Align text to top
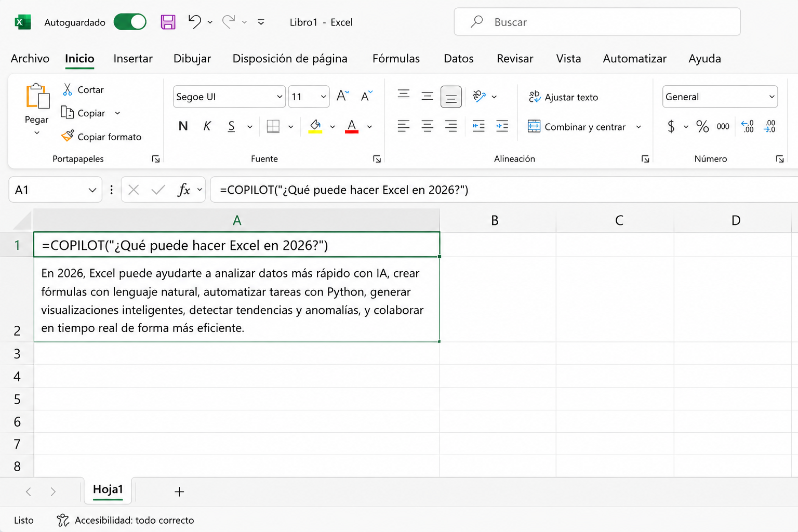 pyautogui.click(x=404, y=95)
